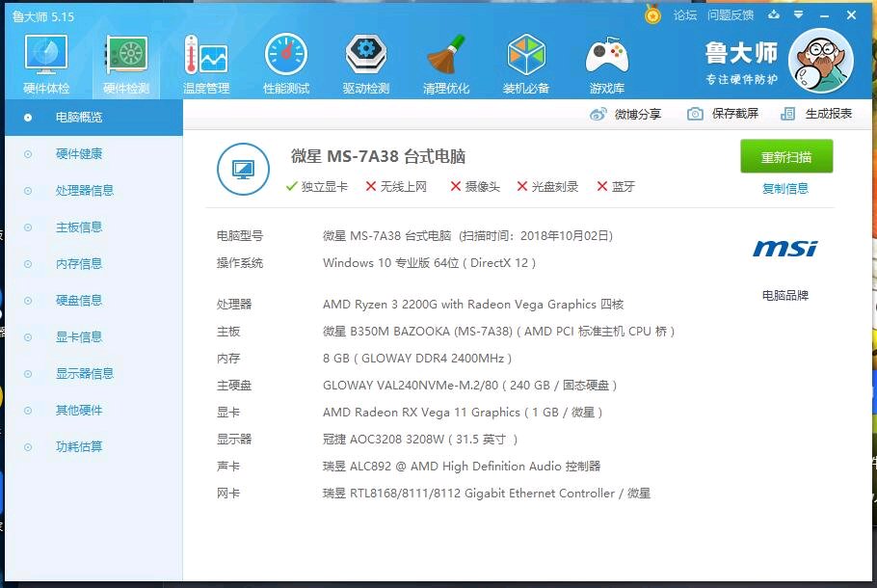Click the 8 GB GLOWAY DDR4 memory text
Screen dimensions: 877x588
[x=417, y=358]
